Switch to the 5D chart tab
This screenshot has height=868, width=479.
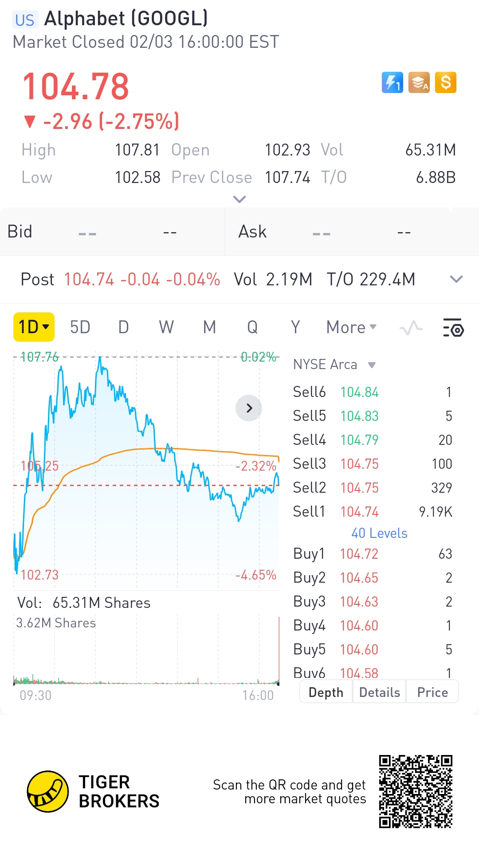click(80, 327)
